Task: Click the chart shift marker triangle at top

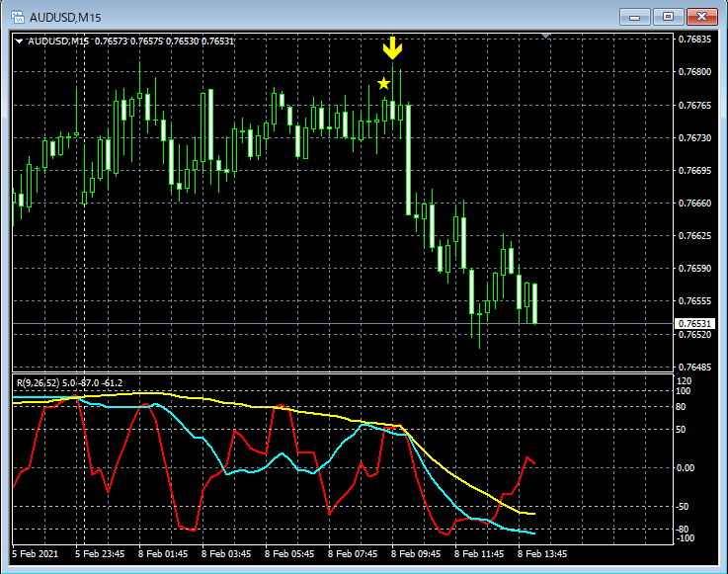Action: (546, 36)
